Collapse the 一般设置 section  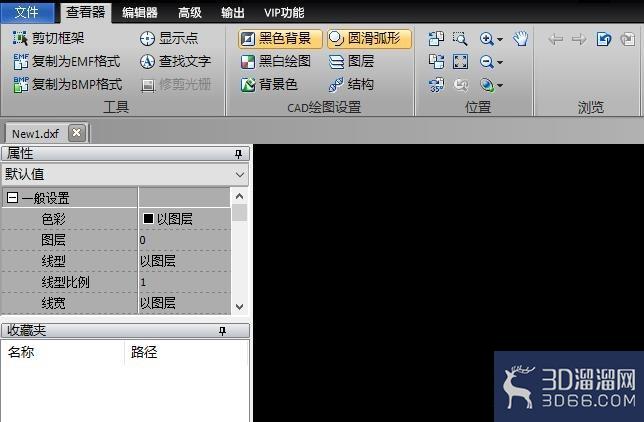(x=12, y=198)
